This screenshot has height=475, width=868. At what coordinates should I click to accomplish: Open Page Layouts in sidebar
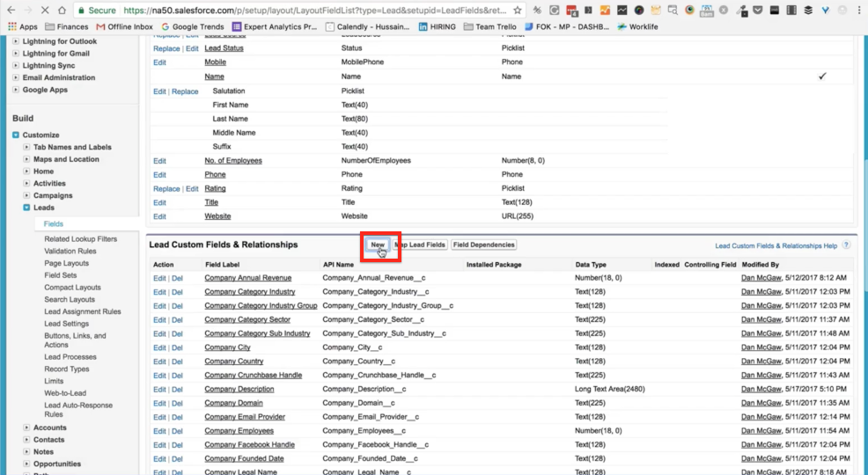click(x=66, y=263)
